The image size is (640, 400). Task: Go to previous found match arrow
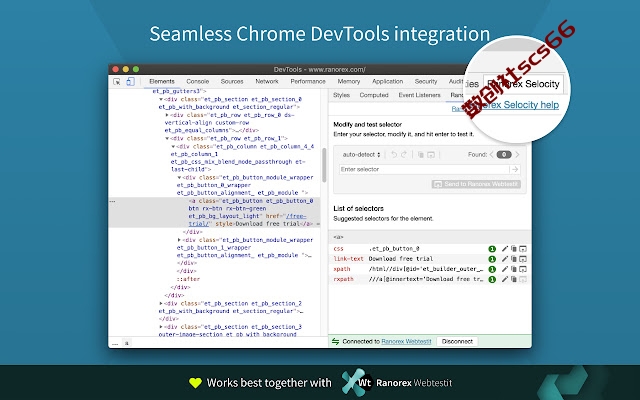[491, 155]
